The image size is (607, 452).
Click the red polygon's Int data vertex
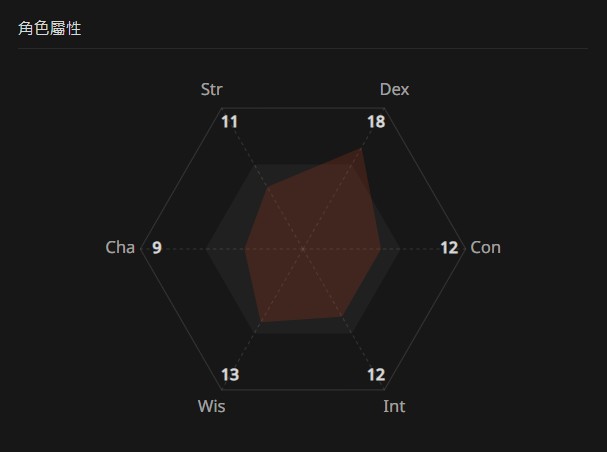(x=342, y=315)
